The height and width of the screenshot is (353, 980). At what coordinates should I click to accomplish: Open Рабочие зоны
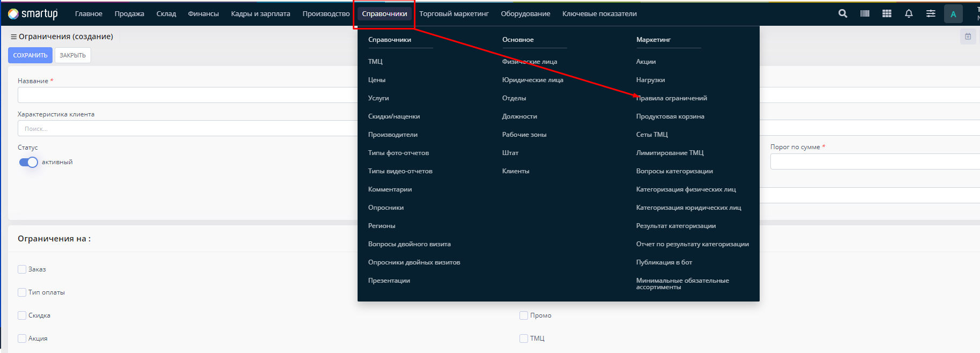point(524,135)
